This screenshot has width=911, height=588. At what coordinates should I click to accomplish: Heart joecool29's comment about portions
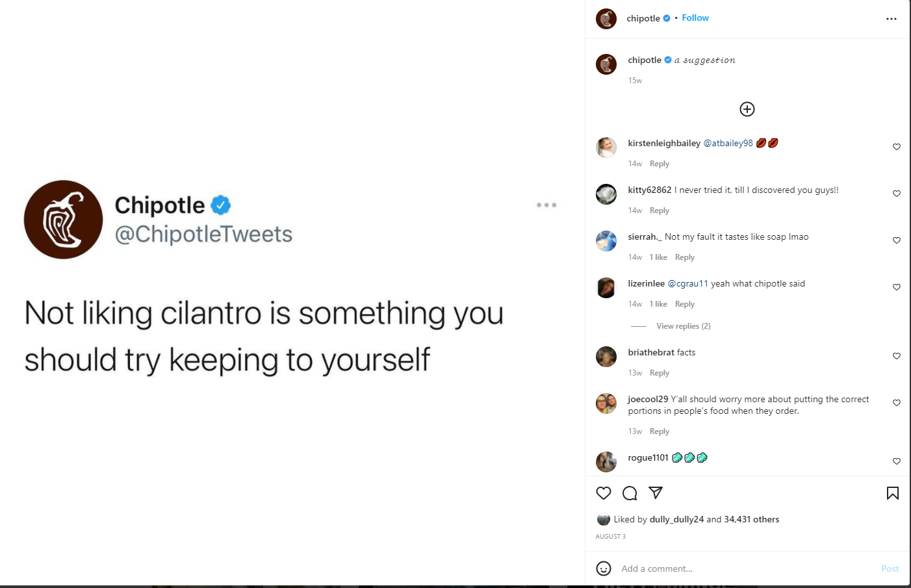[x=897, y=403]
